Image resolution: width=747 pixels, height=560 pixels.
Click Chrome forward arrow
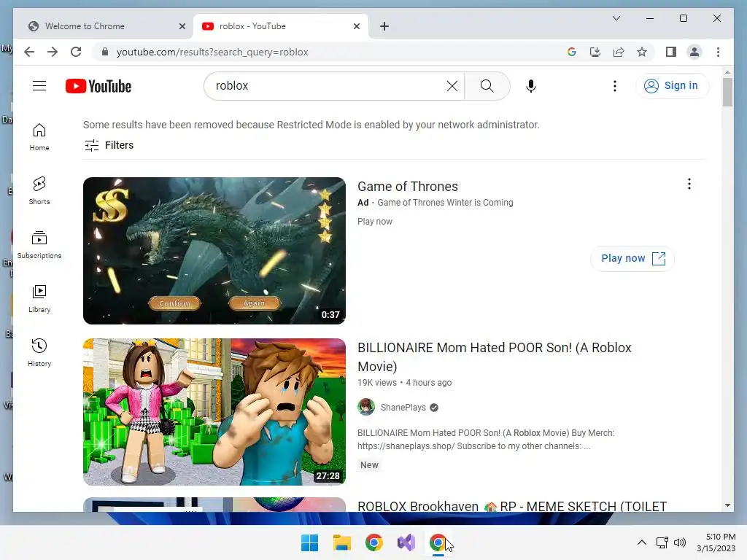click(x=53, y=52)
